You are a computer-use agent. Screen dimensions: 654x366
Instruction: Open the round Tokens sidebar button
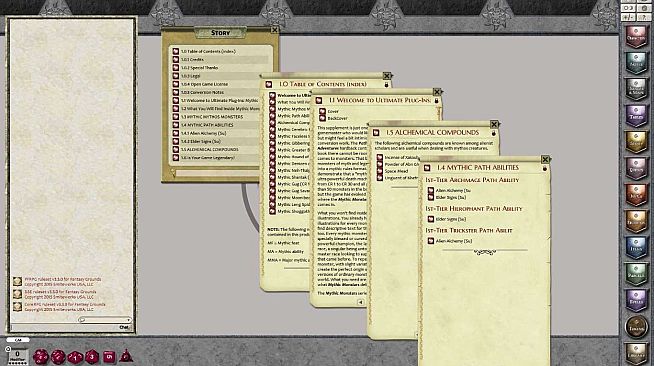tap(636, 326)
